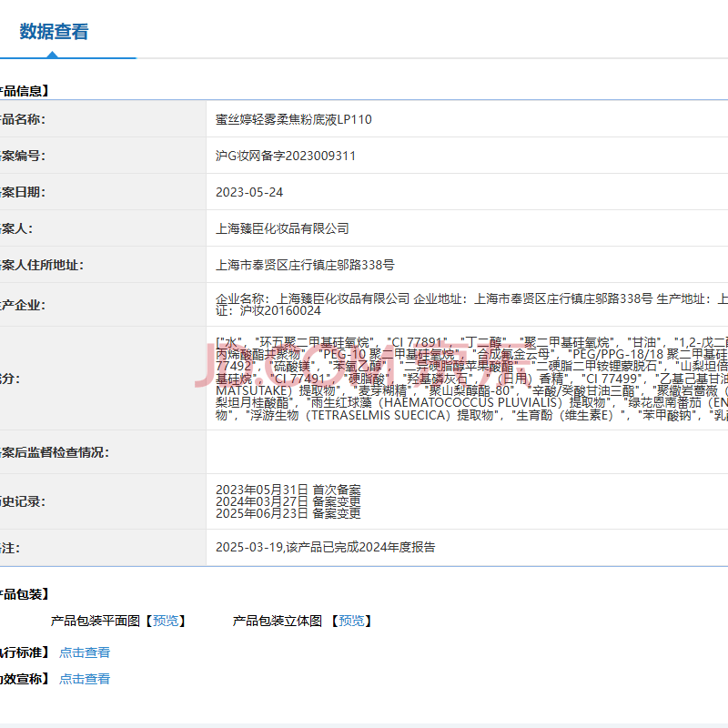Click the 历史记录 row label
This screenshot has height=728, width=728.
[22, 501]
